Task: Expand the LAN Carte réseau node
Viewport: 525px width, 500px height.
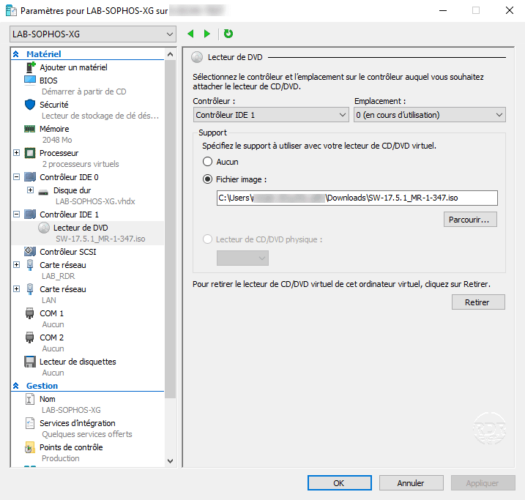Action: (x=16, y=289)
